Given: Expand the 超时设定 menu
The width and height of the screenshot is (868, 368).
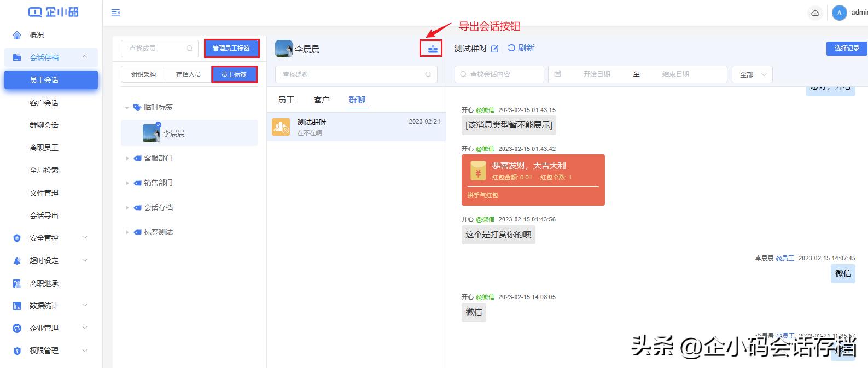Looking at the screenshot, I should click(x=51, y=260).
